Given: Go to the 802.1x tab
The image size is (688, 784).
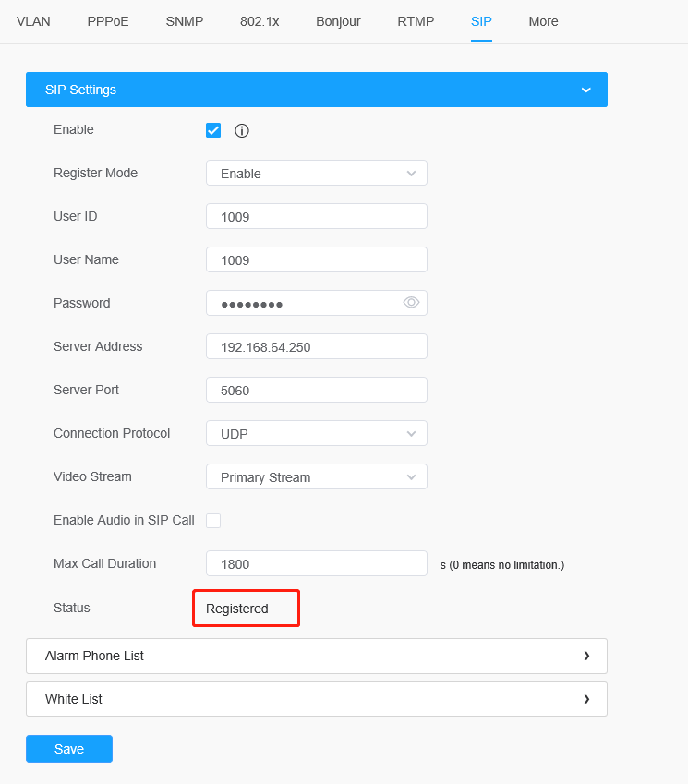Looking at the screenshot, I should click(x=260, y=21).
